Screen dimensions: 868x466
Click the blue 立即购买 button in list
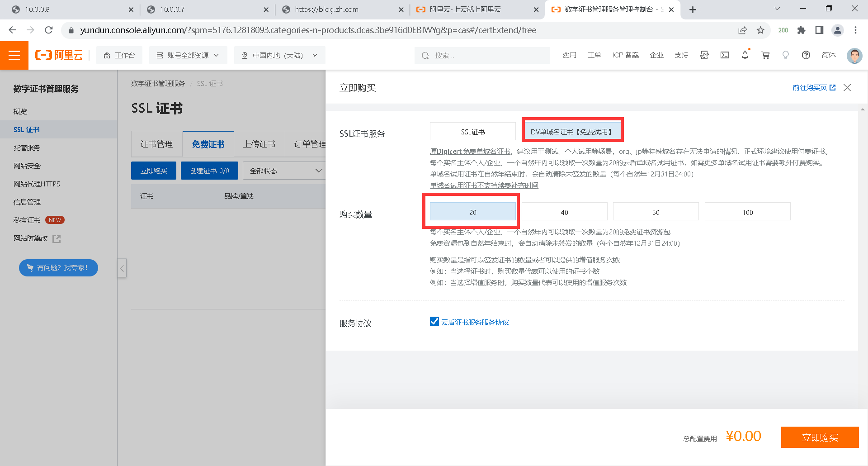click(x=154, y=171)
